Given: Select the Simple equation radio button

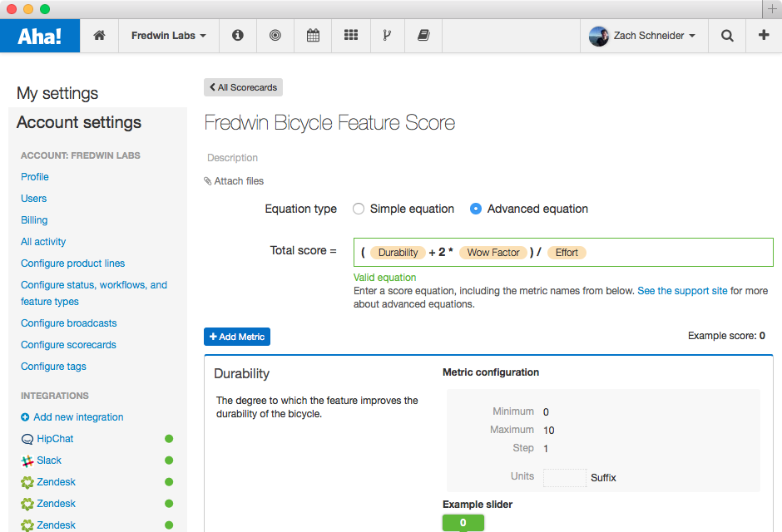Looking at the screenshot, I should coord(358,209).
